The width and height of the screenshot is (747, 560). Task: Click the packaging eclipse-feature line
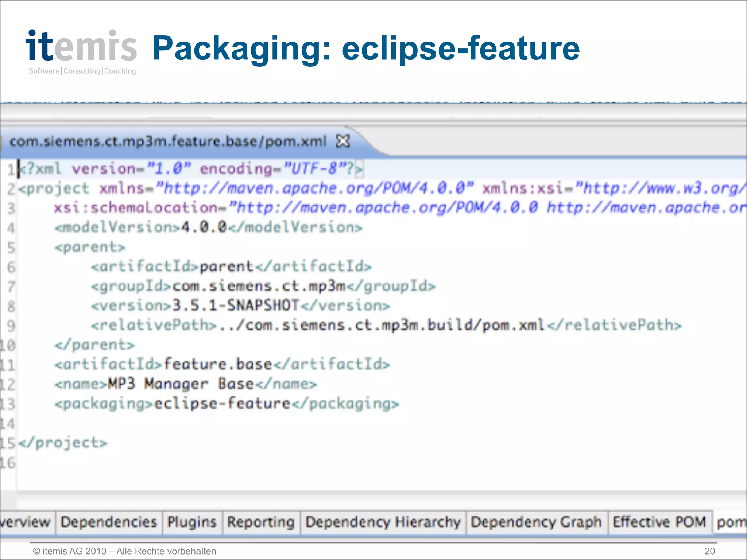[227, 404]
